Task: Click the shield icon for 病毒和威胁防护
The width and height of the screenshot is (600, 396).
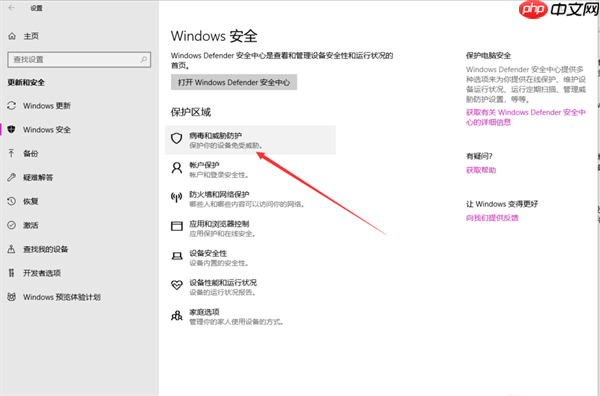Action: [x=176, y=139]
